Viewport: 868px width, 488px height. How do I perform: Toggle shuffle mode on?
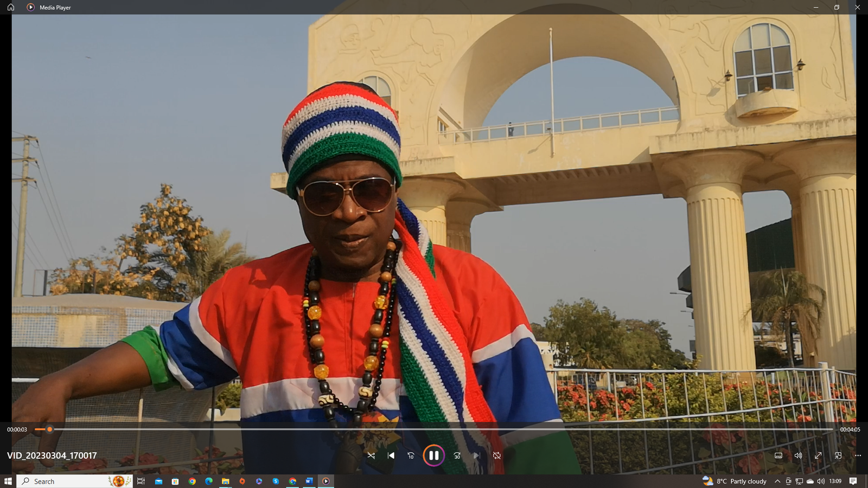point(371,455)
